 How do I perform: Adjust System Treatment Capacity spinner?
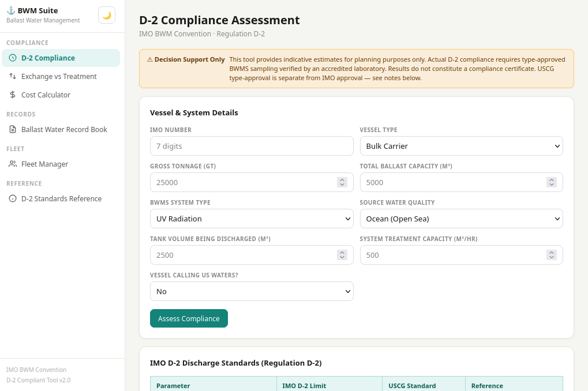tap(552, 255)
